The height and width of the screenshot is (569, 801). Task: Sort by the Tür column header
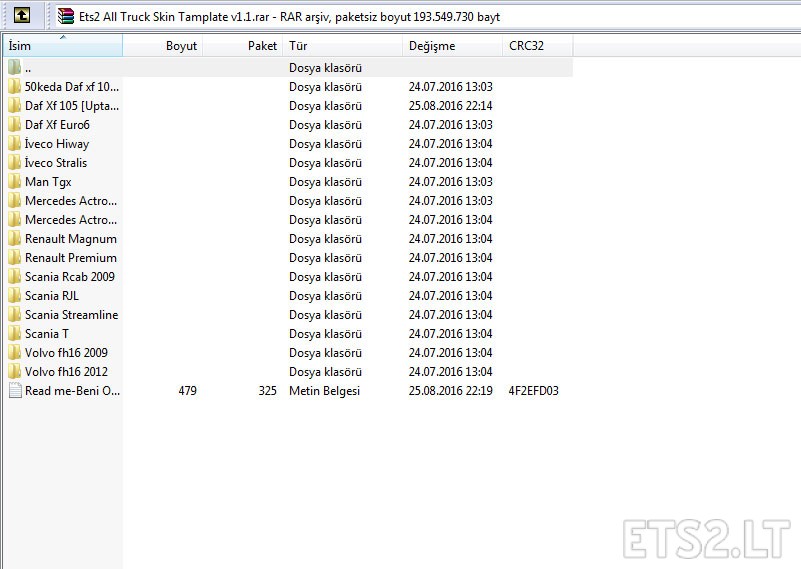click(x=342, y=45)
